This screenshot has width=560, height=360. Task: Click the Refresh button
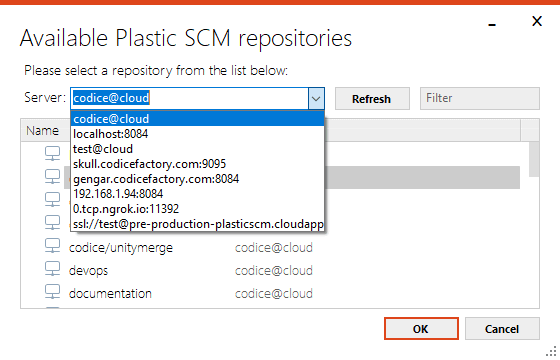point(372,99)
